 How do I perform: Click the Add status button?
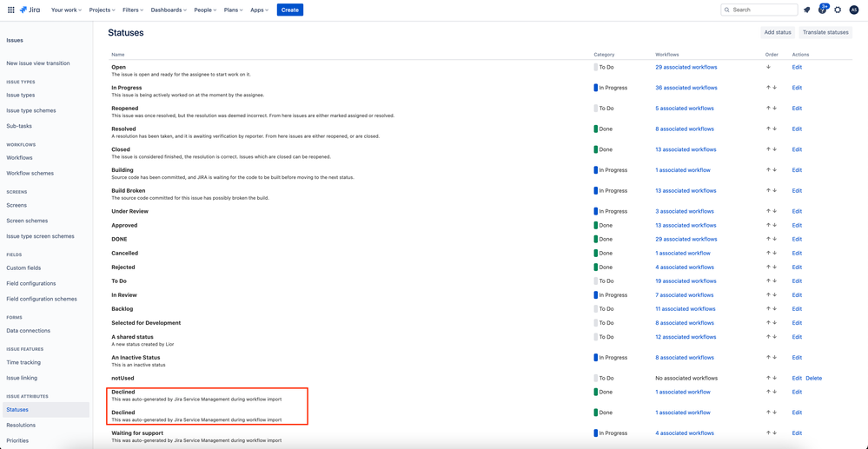[778, 32]
